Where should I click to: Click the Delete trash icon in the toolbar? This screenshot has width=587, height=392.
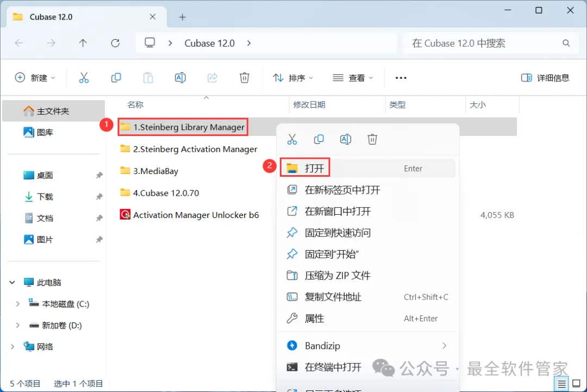(245, 78)
